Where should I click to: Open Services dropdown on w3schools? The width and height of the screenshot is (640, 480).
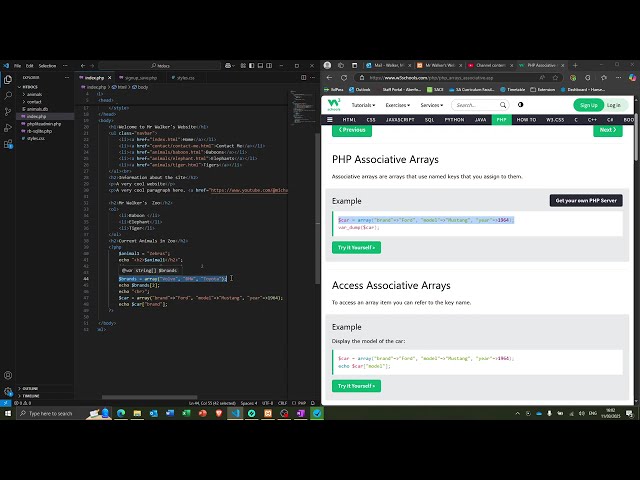(x=432, y=105)
